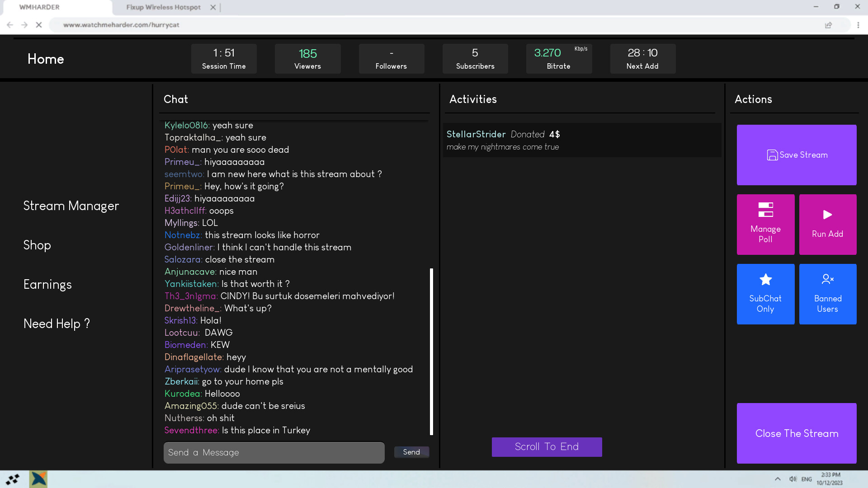Click the Save Stream icon button

[x=772, y=155]
